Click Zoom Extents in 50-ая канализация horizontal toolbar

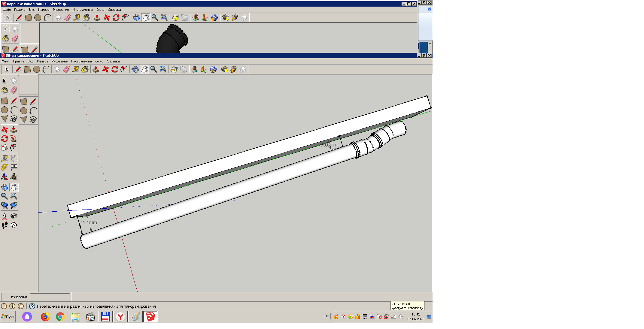tap(163, 69)
